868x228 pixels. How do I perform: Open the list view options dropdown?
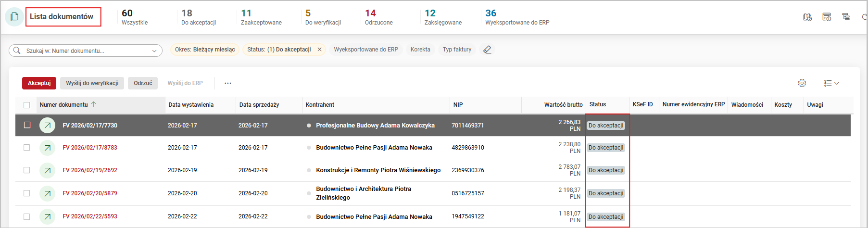point(831,83)
